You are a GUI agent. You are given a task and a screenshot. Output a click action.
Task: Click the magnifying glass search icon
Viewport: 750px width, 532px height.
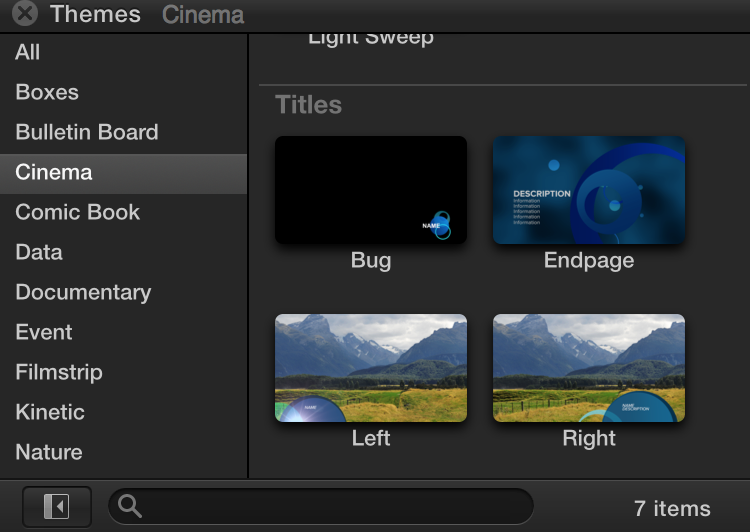pos(130,507)
